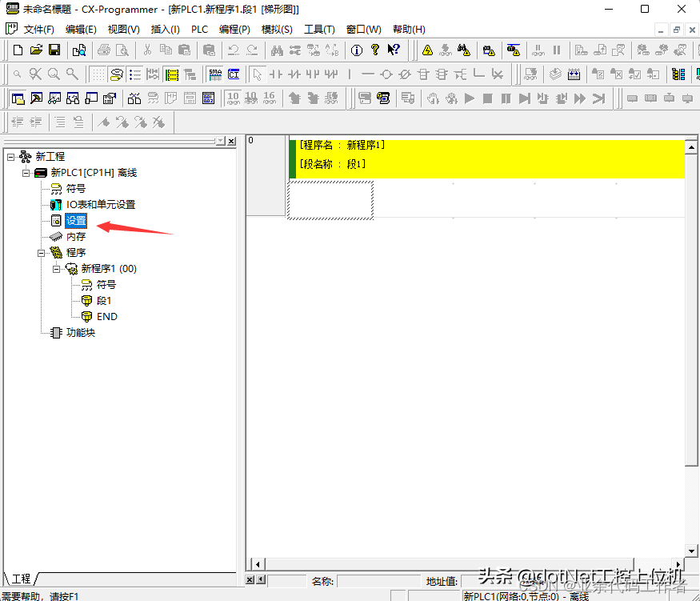The image size is (700, 601).
Task: Insert a new normally closed contact
Action: point(294,74)
